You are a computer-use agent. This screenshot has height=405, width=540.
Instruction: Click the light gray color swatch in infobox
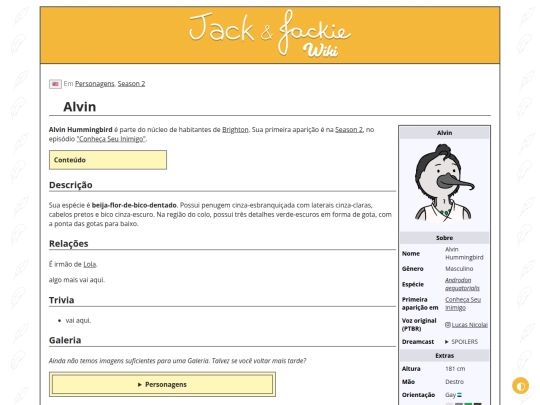(x=449, y=404)
